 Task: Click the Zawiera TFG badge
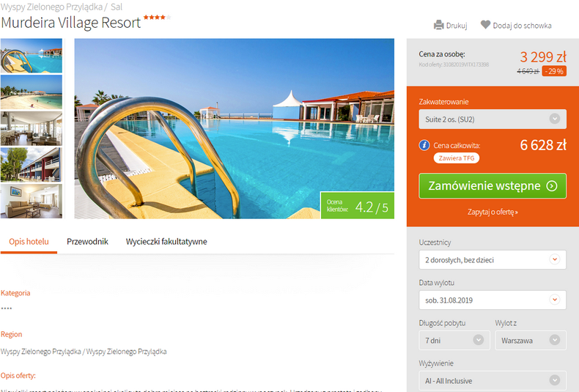[457, 158]
